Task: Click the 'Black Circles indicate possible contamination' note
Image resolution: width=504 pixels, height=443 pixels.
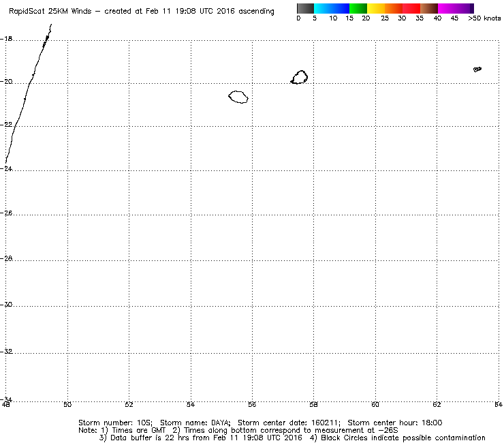Action: [403, 438]
